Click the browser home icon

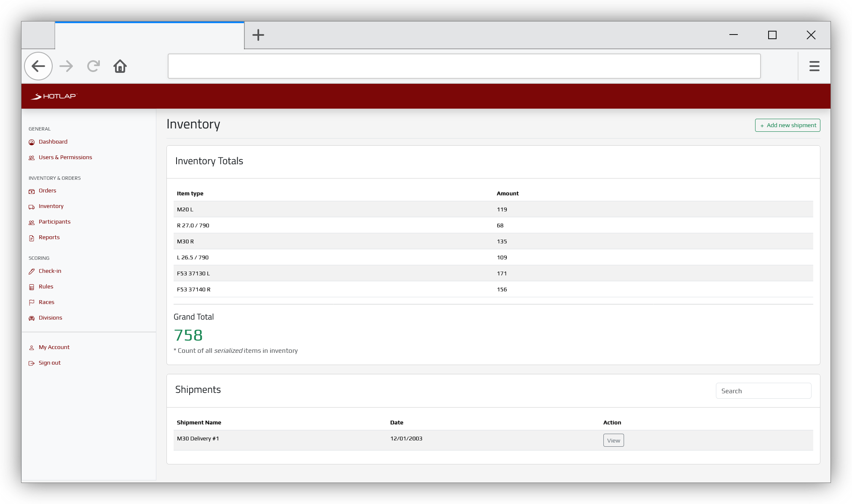click(x=120, y=66)
